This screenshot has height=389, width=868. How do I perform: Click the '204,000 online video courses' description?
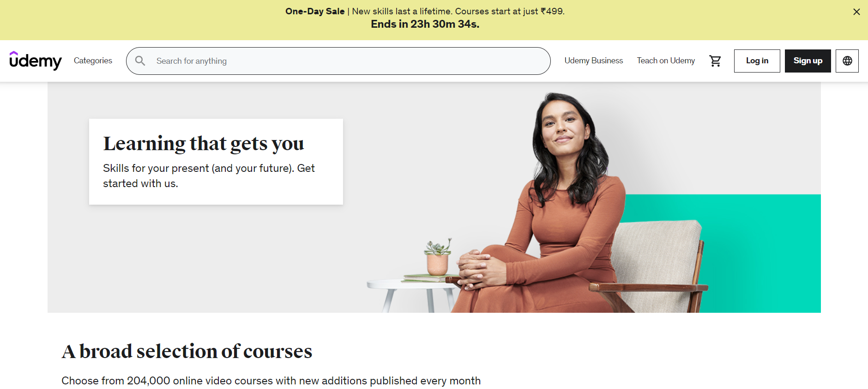tap(271, 381)
